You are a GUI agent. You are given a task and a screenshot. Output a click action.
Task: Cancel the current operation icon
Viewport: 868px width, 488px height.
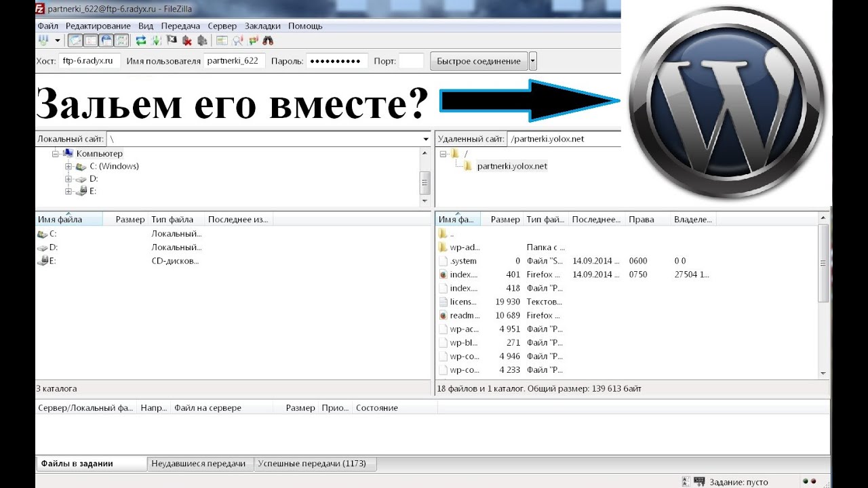coord(172,41)
